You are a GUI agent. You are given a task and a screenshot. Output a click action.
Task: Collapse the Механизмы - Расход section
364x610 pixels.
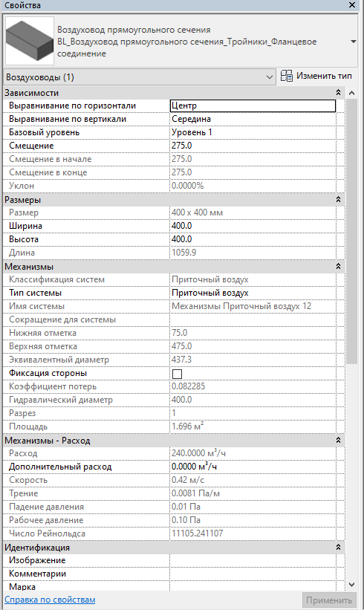(338, 441)
